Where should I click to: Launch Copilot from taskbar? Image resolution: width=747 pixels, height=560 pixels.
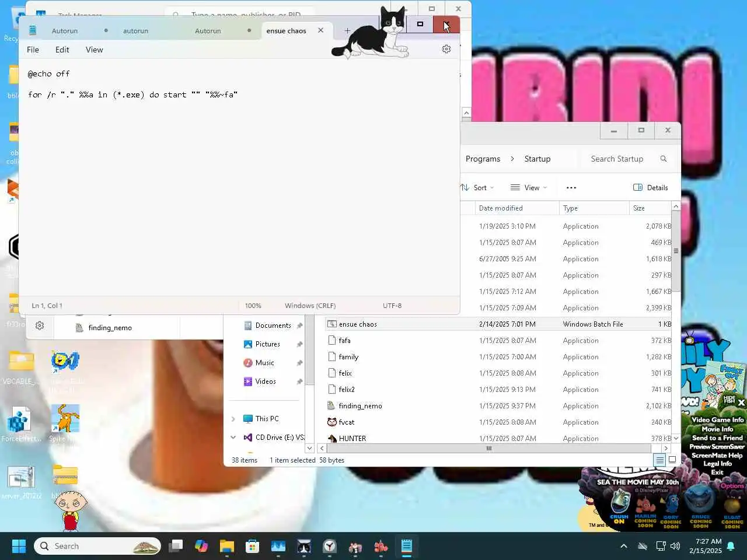click(201, 546)
